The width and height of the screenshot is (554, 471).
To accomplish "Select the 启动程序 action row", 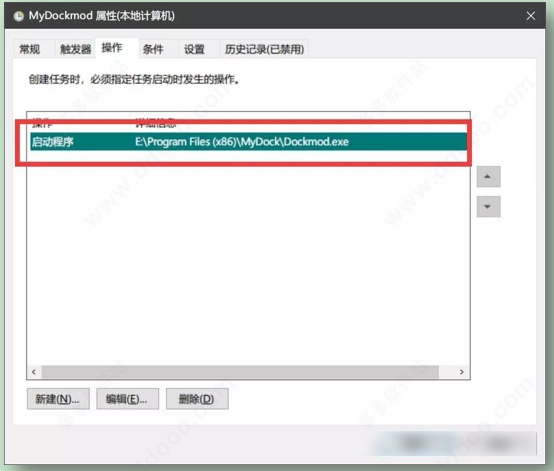I will [248, 142].
